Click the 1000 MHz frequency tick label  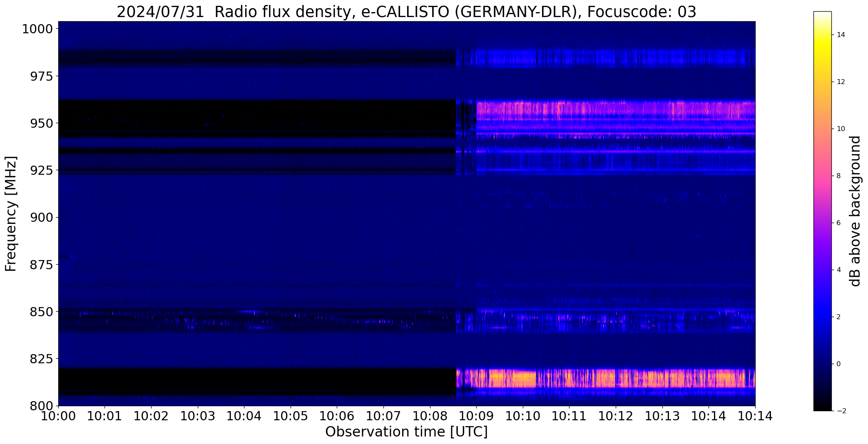[37, 29]
